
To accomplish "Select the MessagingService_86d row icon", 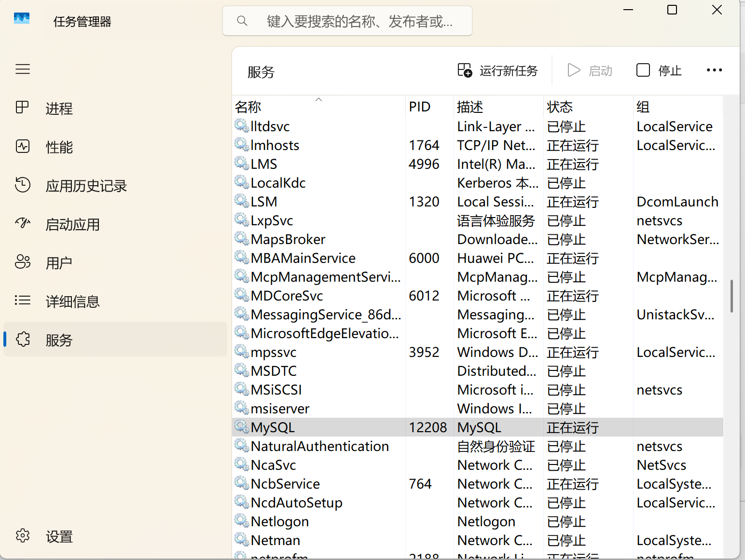I will point(242,314).
